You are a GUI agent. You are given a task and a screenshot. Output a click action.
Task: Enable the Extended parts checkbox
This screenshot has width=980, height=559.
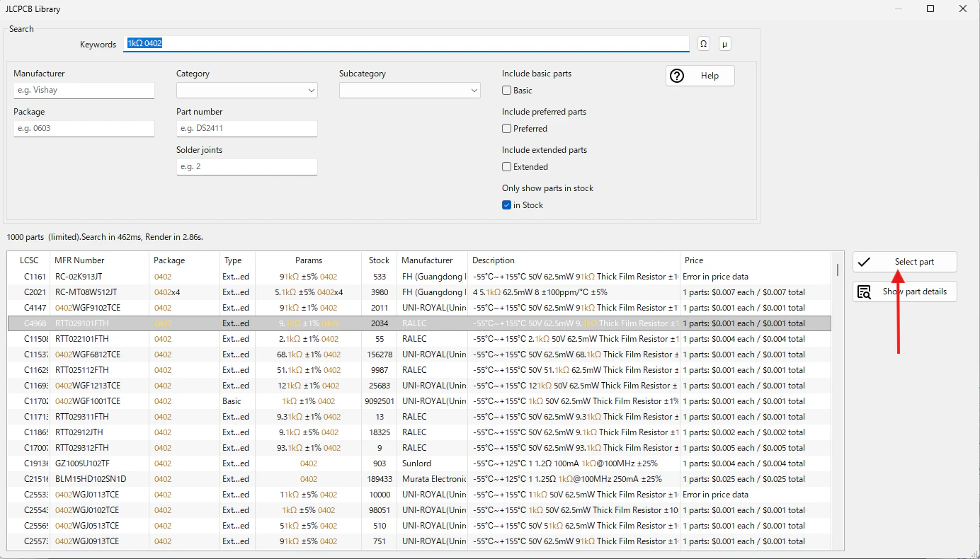pos(506,167)
